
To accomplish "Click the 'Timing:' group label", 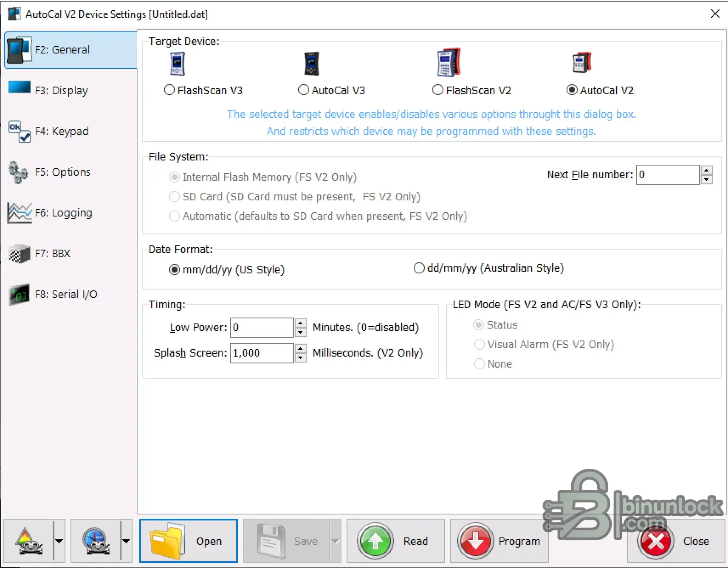I will (x=167, y=304).
